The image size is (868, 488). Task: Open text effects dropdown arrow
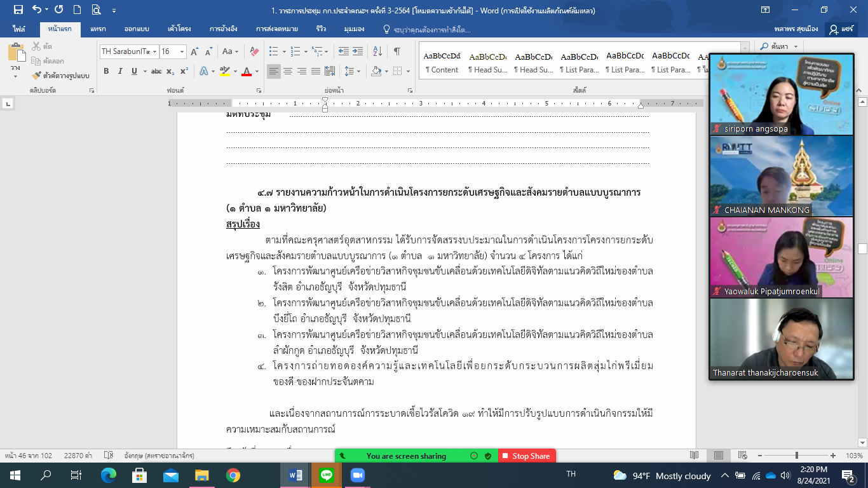(212, 71)
